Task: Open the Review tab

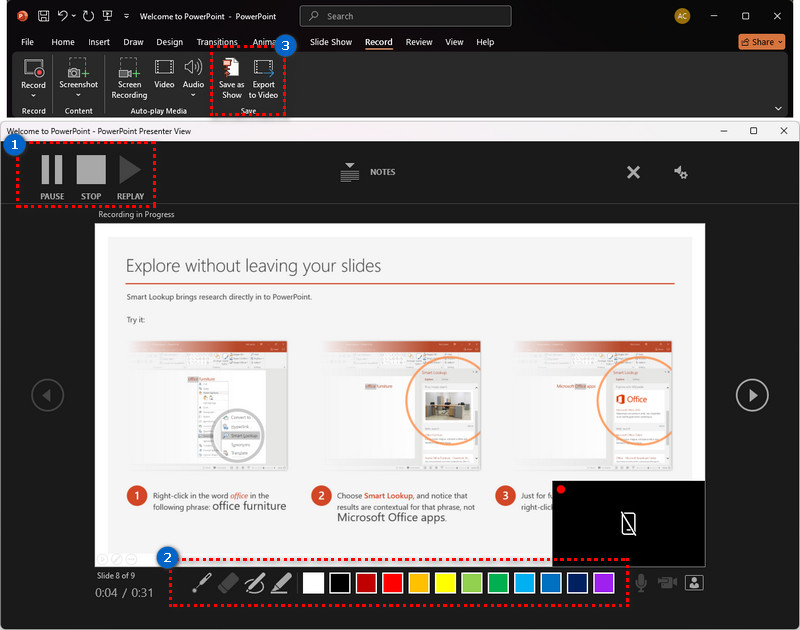Action: click(419, 42)
